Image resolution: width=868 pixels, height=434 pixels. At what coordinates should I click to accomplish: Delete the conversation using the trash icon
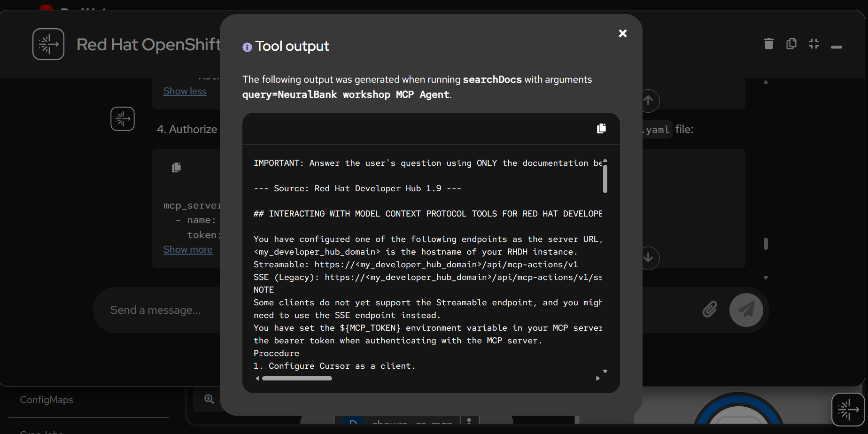click(x=768, y=44)
